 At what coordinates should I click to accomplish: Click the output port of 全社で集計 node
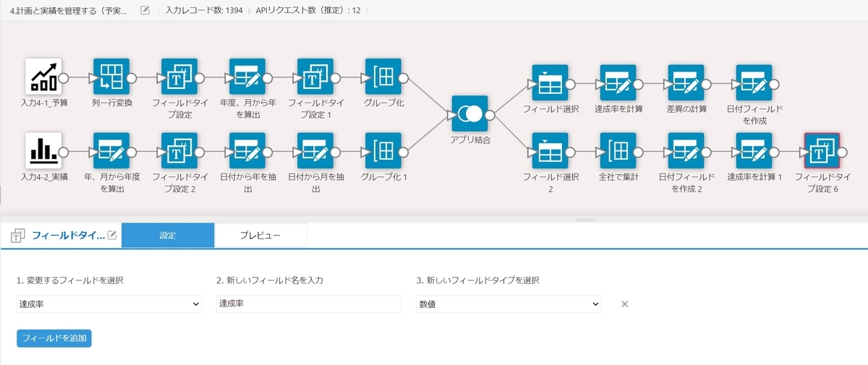click(639, 151)
